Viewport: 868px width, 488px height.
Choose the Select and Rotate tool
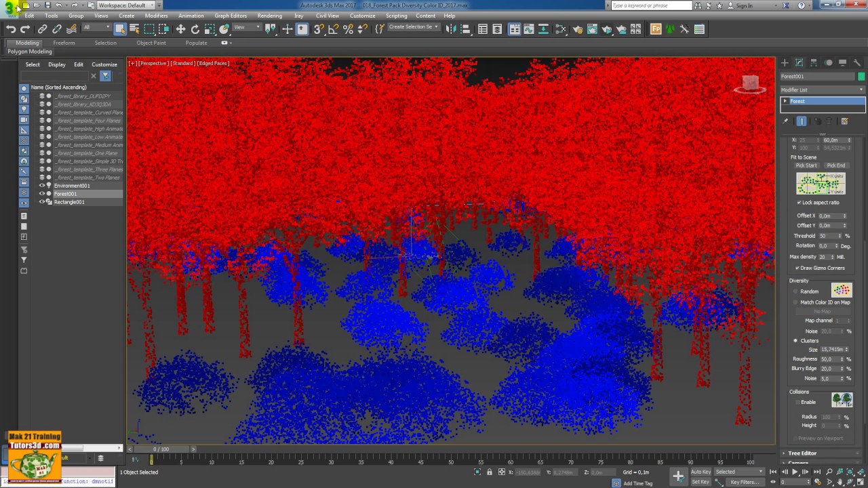coord(195,29)
